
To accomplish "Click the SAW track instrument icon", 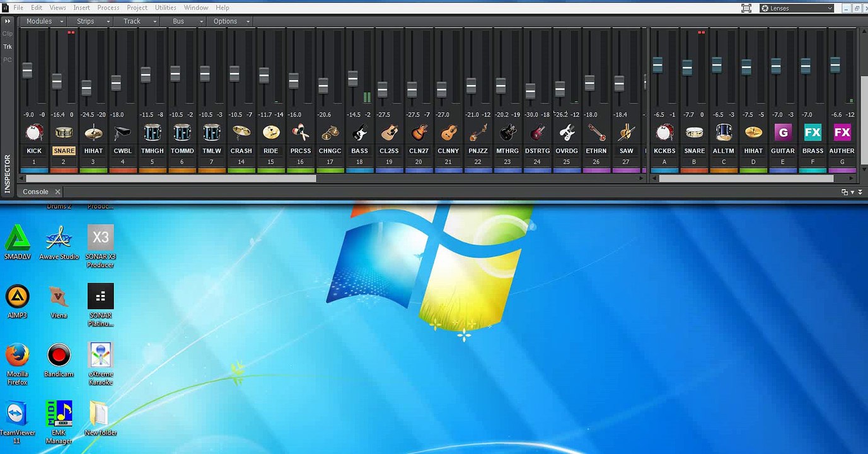I will coord(627,132).
